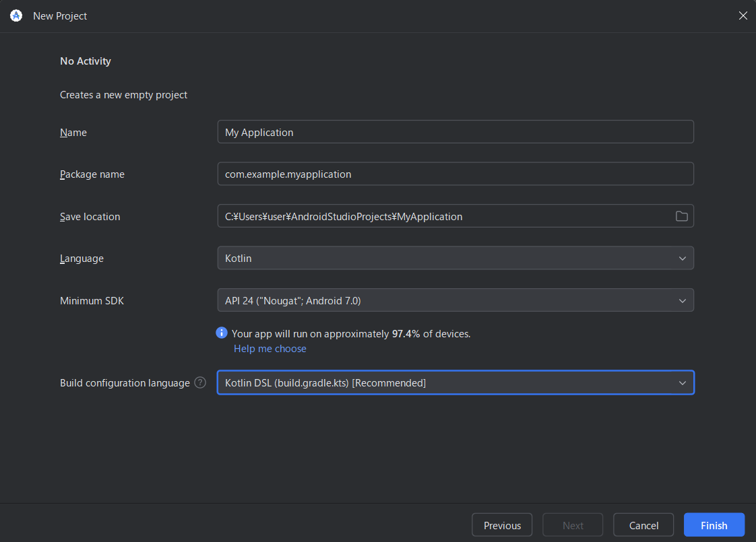Click the Language dropdown chevron
The width and height of the screenshot is (756, 542).
click(x=682, y=258)
